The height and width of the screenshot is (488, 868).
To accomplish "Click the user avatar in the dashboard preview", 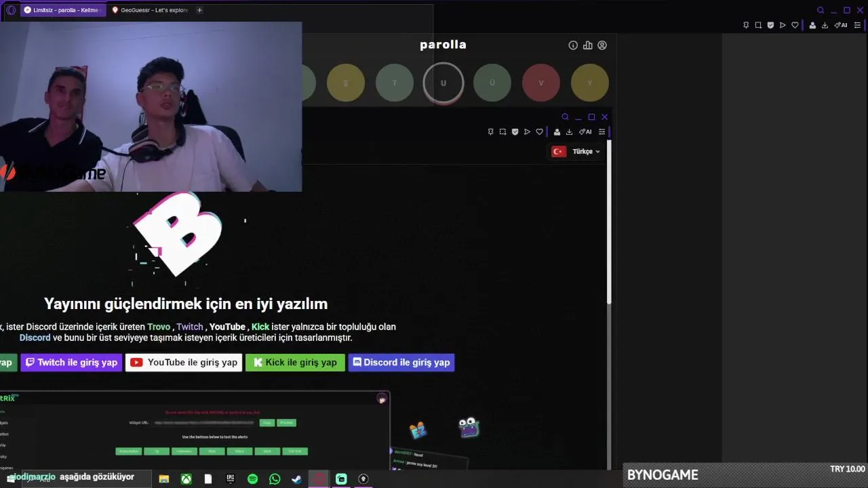I will (x=382, y=399).
